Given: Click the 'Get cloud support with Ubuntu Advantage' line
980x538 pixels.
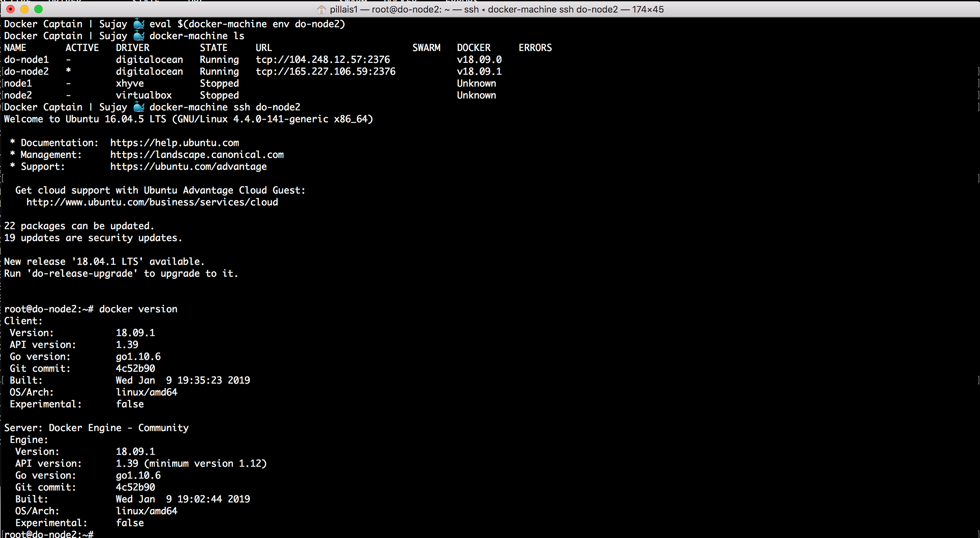Looking at the screenshot, I should coord(160,190).
